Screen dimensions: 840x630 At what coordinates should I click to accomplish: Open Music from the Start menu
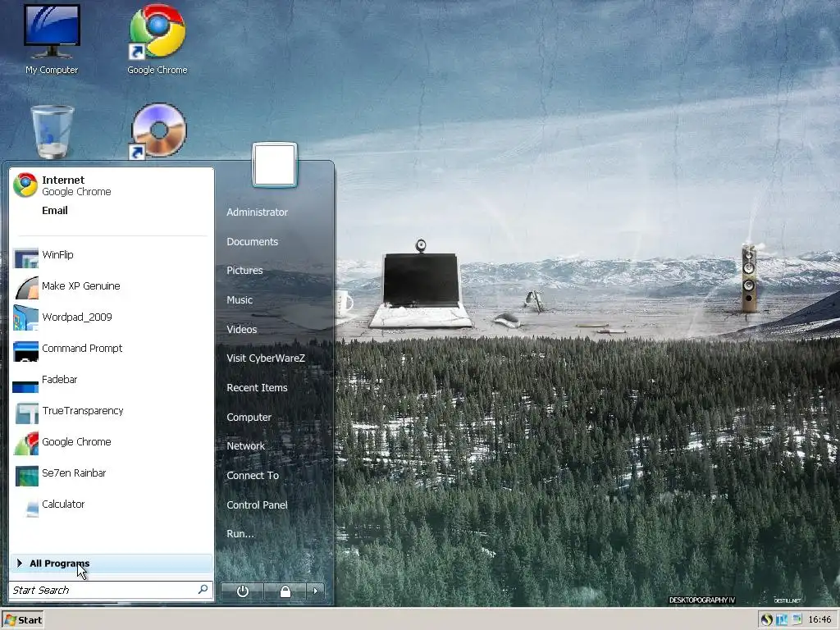coord(240,300)
